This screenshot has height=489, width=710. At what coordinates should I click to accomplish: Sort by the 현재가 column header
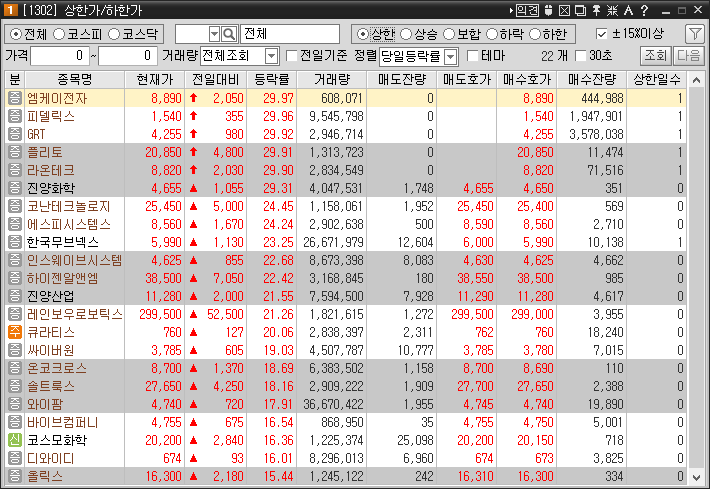[155, 80]
